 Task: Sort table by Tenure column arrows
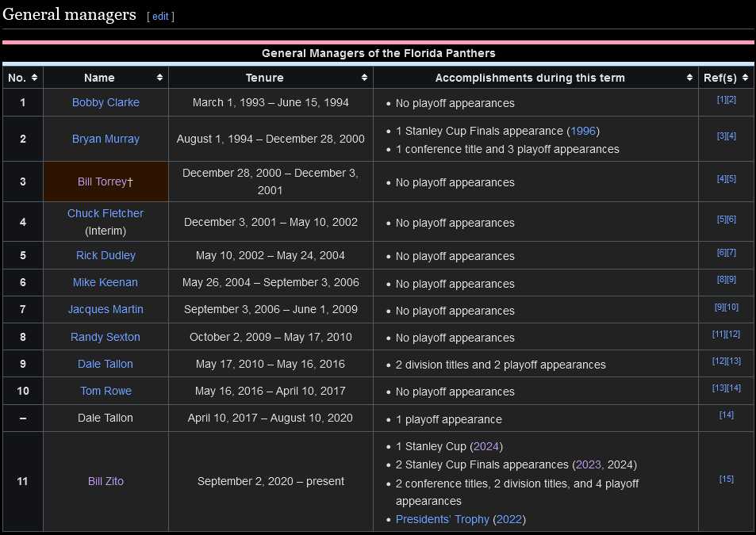pyautogui.click(x=364, y=78)
